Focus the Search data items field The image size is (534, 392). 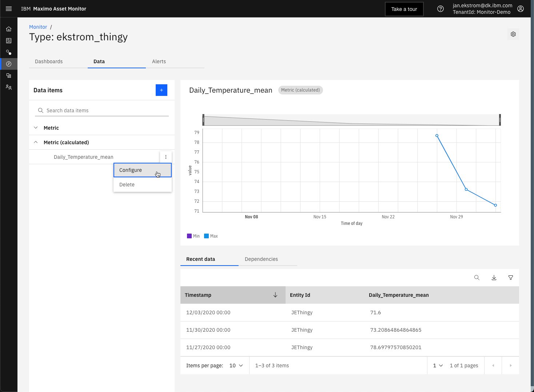102,110
